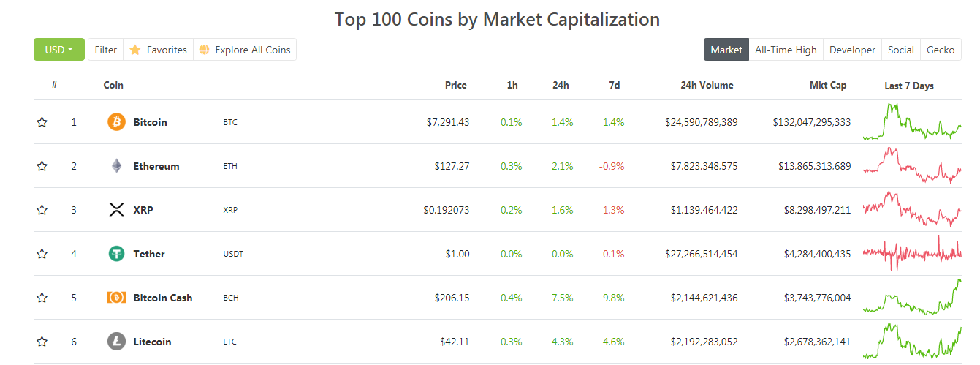
Task: Toggle favorite star for Litecoin row
Action: (x=42, y=342)
